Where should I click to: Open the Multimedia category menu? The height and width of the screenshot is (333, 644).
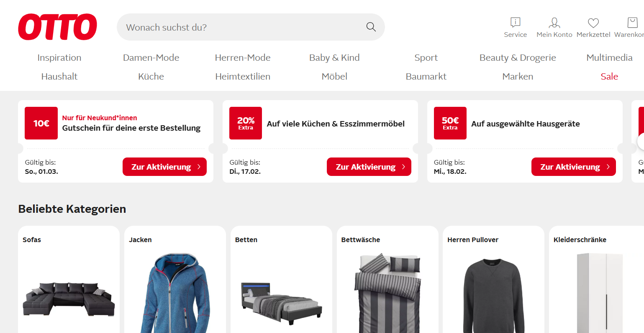click(x=609, y=58)
